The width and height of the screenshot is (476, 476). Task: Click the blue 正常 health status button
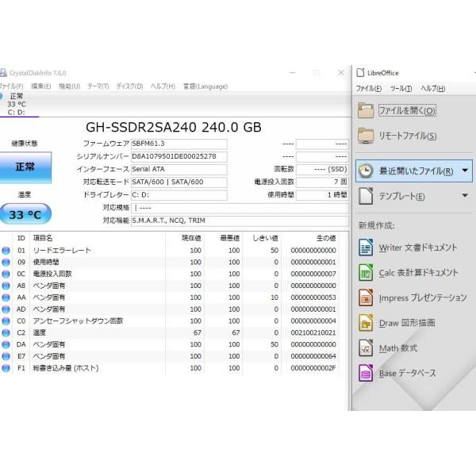click(25, 167)
